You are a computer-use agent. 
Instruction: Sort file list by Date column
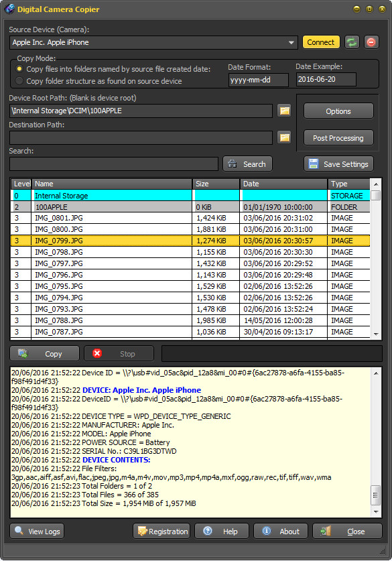pyautogui.click(x=283, y=184)
